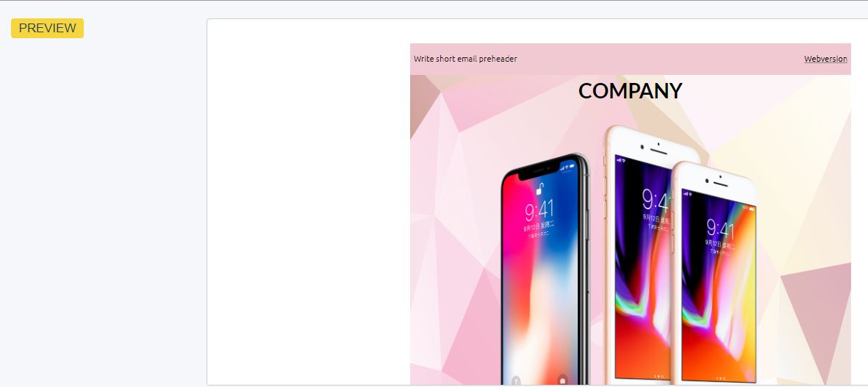The height and width of the screenshot is (387, 868).
Task: Tap the camera icon at the iPhone X bottom right
Action: [x=562, y=380]
